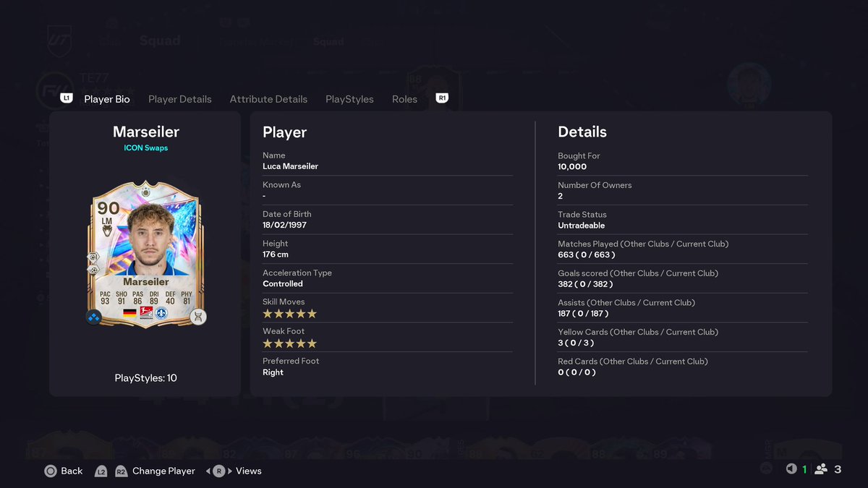Click the Known As dash value
Screen dimensions: 868x488
(265, 196)
